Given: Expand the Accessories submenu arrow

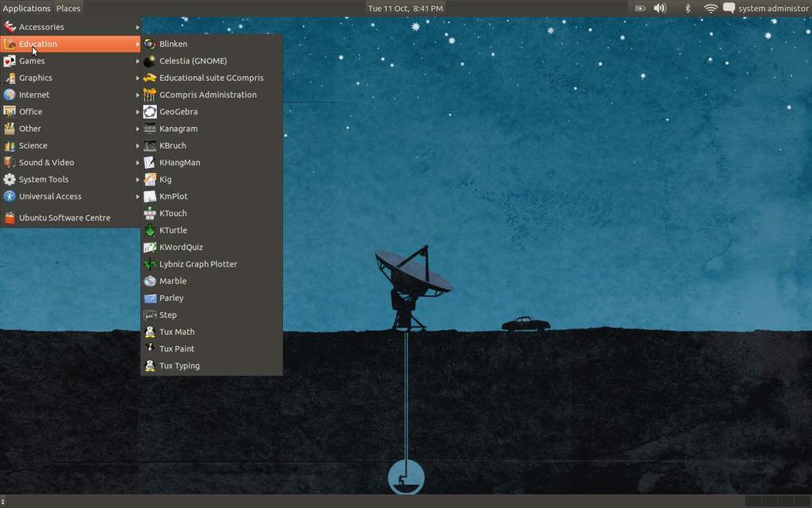Looking at the screenshot, I should tap(138, 27).
